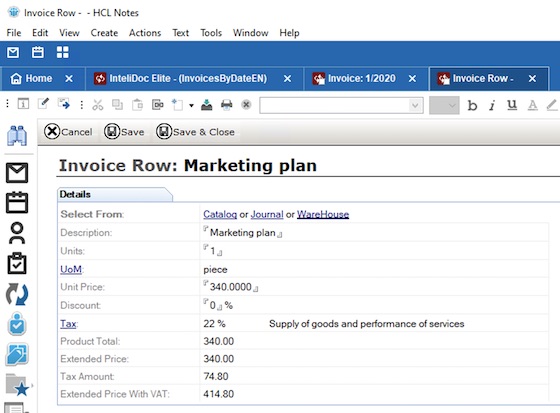
Task: Click the highlighter pen icon
Action: coord(552,105)
